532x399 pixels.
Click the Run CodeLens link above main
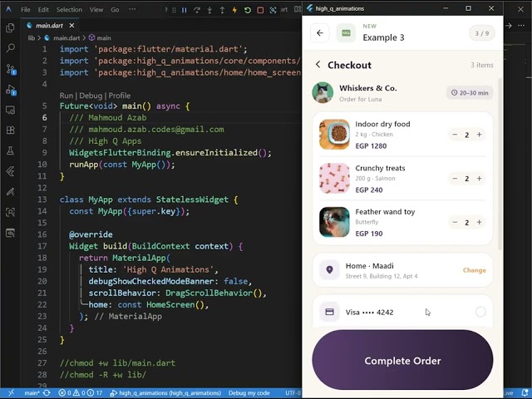click(x=66, y=96)
